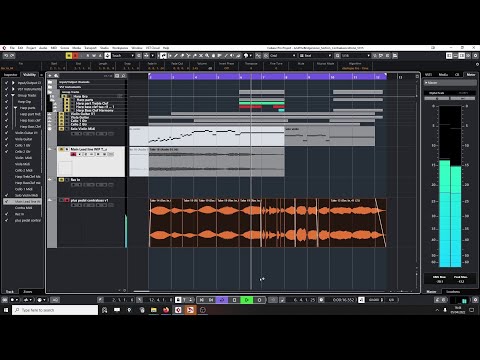This screenshot has height=360, width=480.
Task: Open the Grid snap type dropdown
Action: click(x=282, y=56)
